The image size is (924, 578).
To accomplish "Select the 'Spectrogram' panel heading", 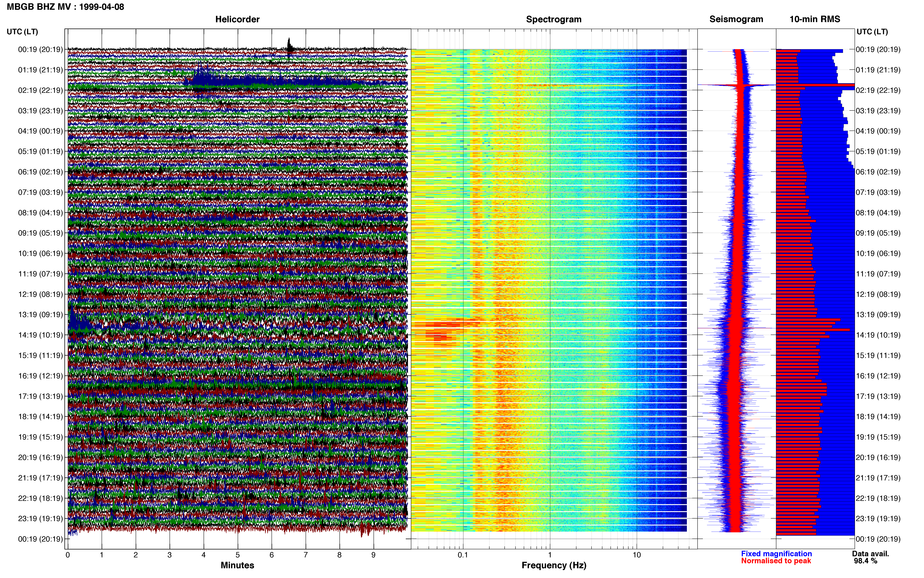I will pyautogui.click(x=554, y=19).
